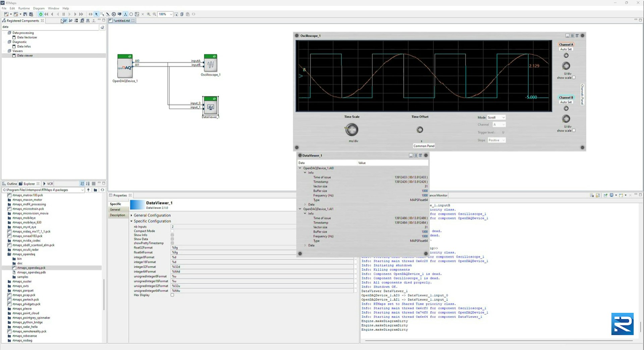Image resolution: width=644 pixels, height=350 pixels.
Task: Select the arrow pointer selection tool
Action: [x=96, y=14]
